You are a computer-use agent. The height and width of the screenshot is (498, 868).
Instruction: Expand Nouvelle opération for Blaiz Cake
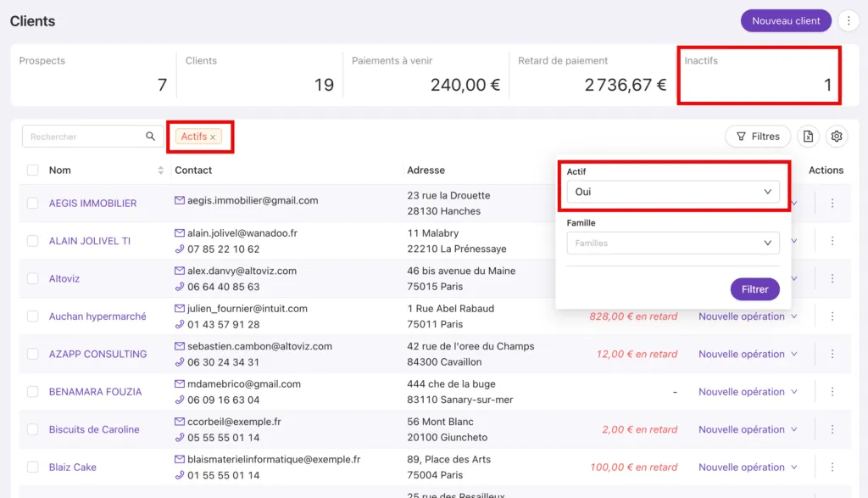coord(748,467)
